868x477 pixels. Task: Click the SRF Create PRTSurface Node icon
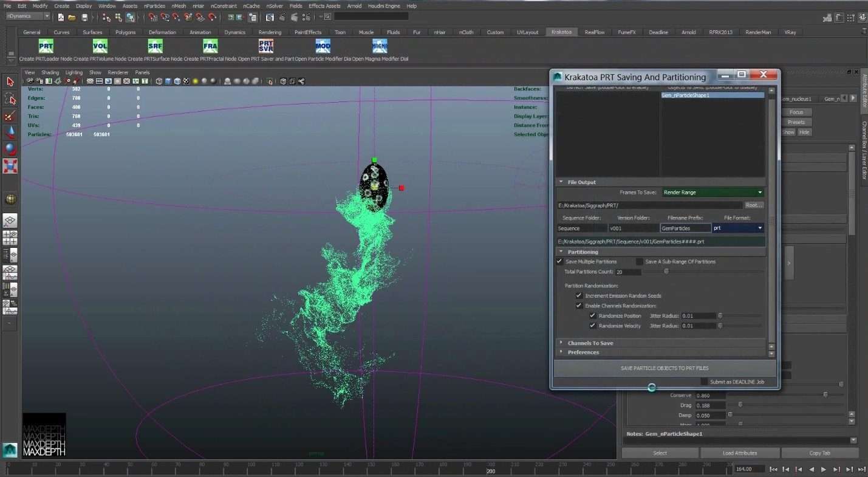(155, 46)
